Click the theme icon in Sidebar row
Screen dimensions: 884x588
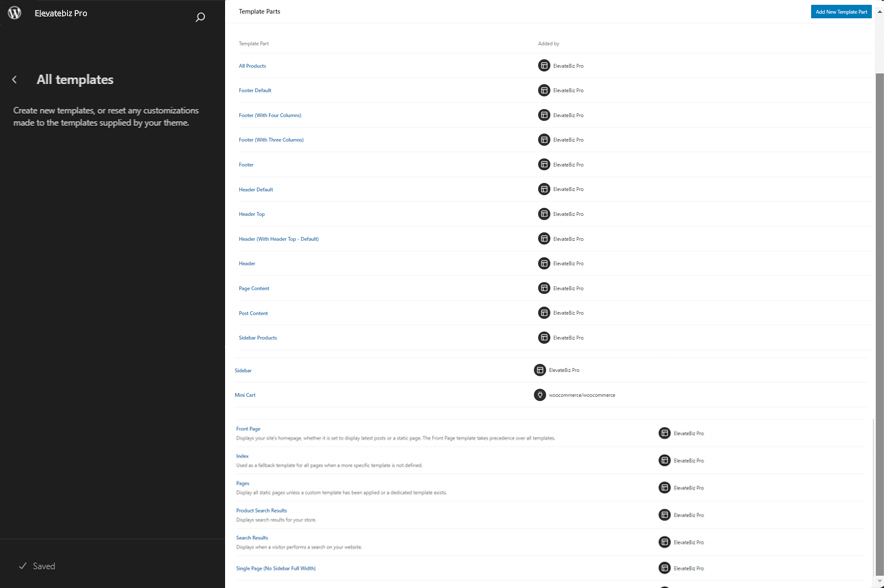click(540, 370)
